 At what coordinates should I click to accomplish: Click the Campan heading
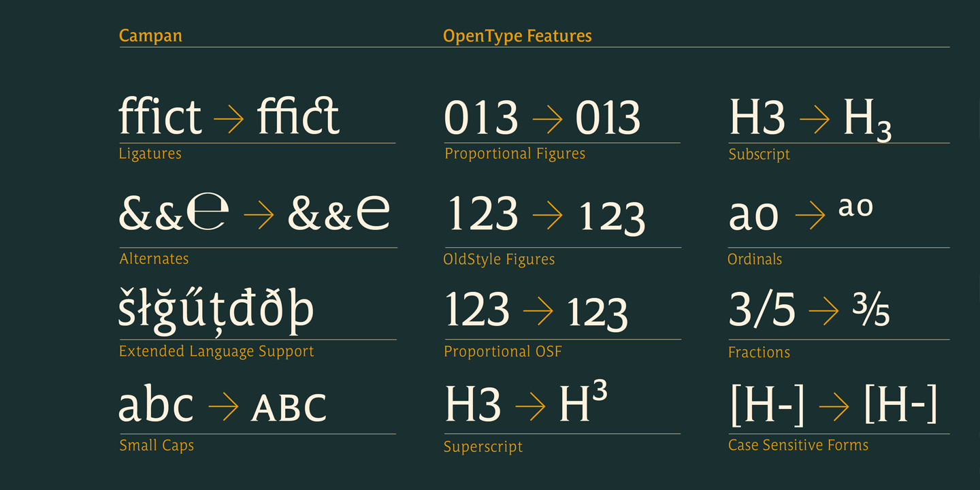[150, 35]
